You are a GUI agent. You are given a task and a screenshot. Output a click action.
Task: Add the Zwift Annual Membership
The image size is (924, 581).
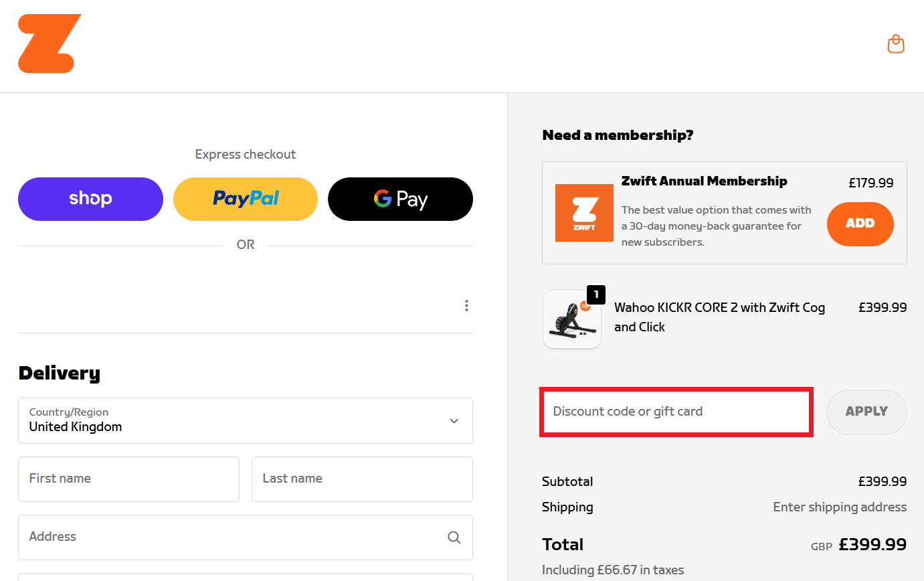[x=860, y=224]
